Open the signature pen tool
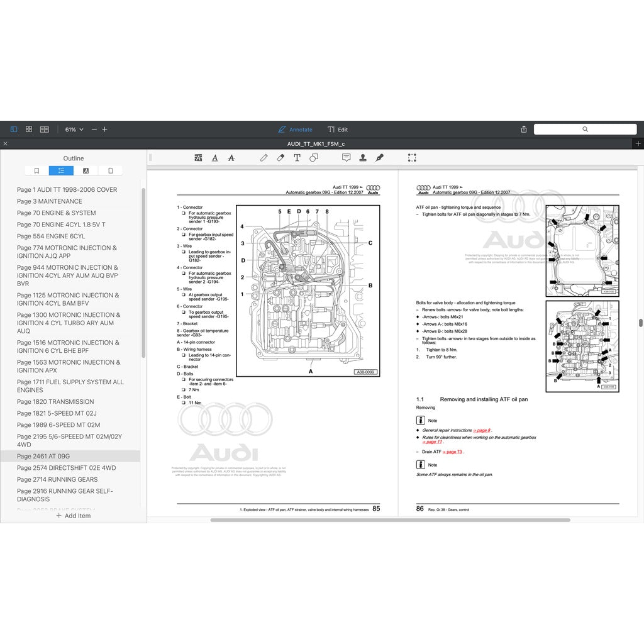The image size is (644, 644). (x=380, y=158)
